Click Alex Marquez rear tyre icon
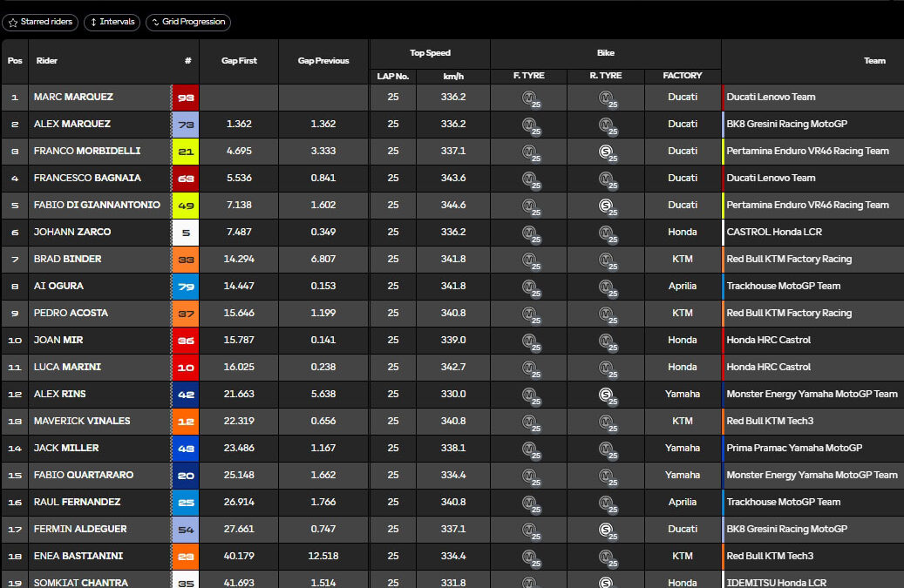This screenshot has height=588, width=904. [607, 125]
